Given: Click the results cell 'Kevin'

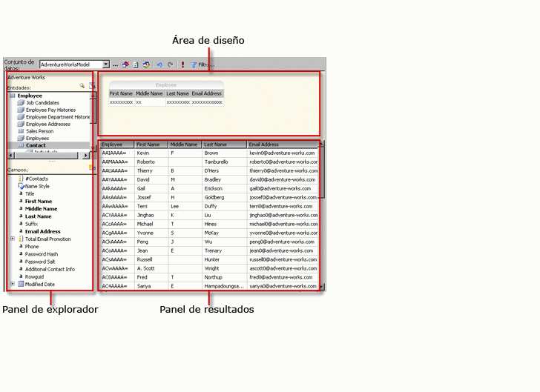Looking at the screenshot, I should coord(143,153).
